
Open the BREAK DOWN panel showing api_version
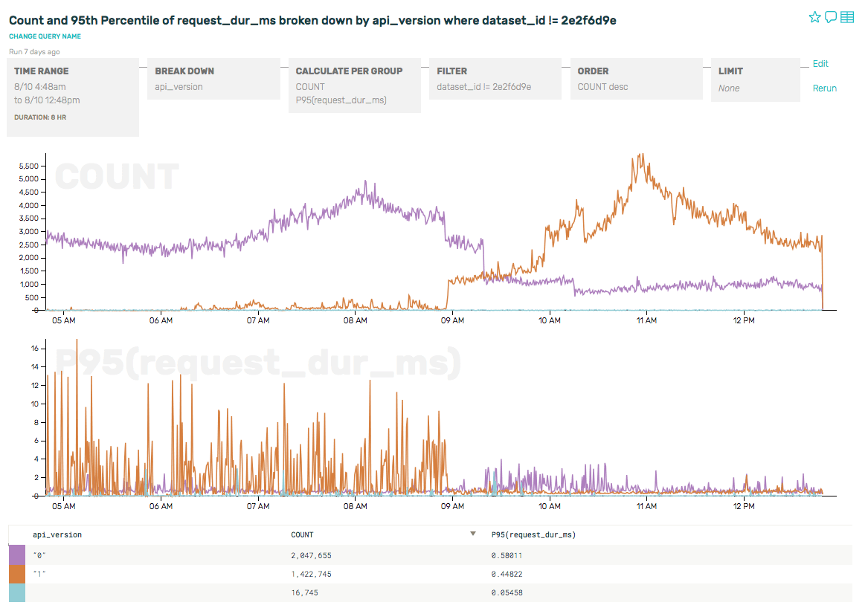coord(213,79)
